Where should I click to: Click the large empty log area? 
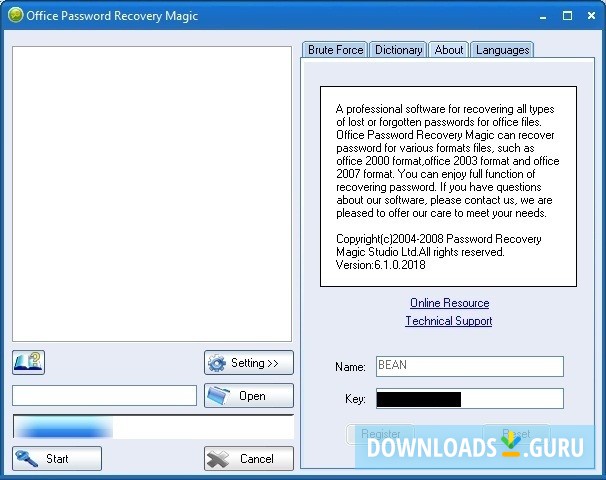(152, 194)
